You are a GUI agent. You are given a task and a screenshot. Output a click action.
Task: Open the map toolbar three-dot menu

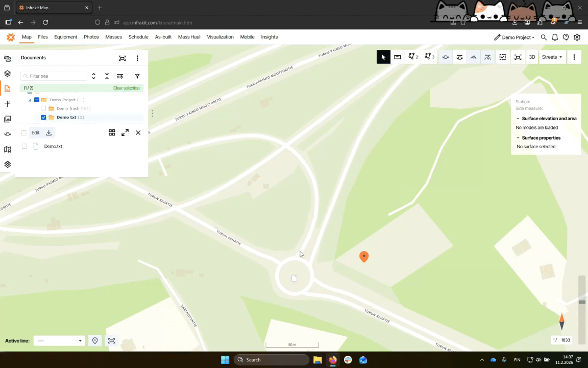tap(574, 57)
